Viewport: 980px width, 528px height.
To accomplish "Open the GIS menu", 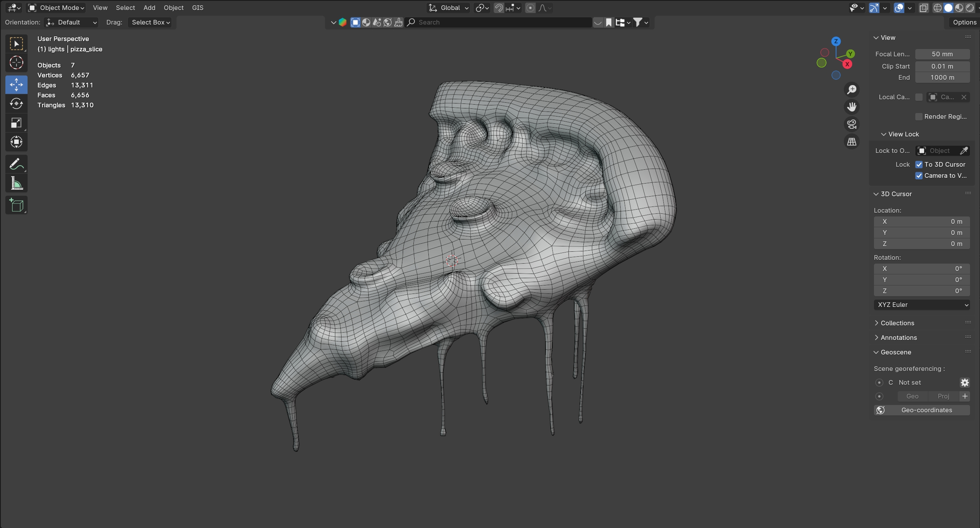I will [198, 8].
